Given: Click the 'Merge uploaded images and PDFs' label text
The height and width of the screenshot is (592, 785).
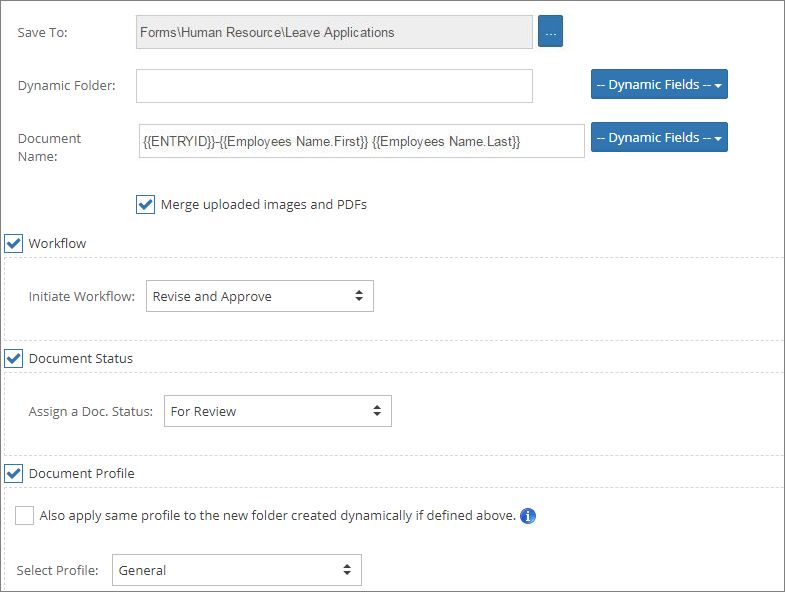Looking at the screenshot, I should 264,205.
